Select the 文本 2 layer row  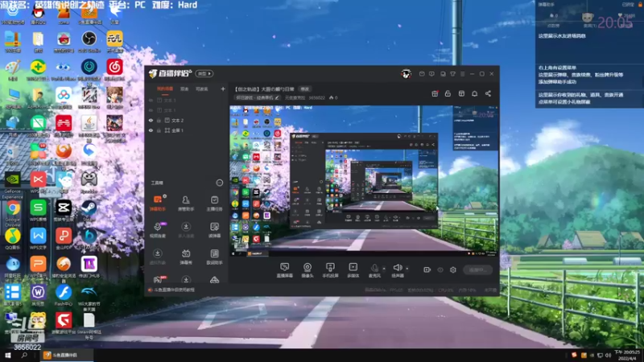point(187,120)
